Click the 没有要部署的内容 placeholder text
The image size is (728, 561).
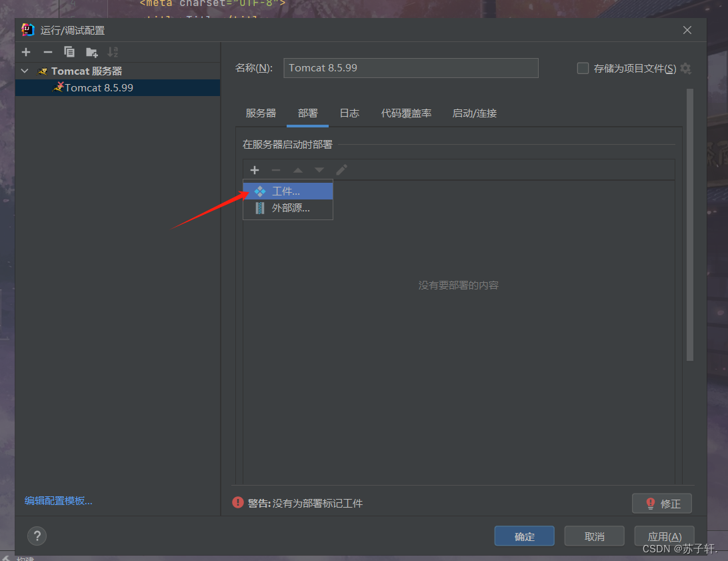click(x=458, y=285)
